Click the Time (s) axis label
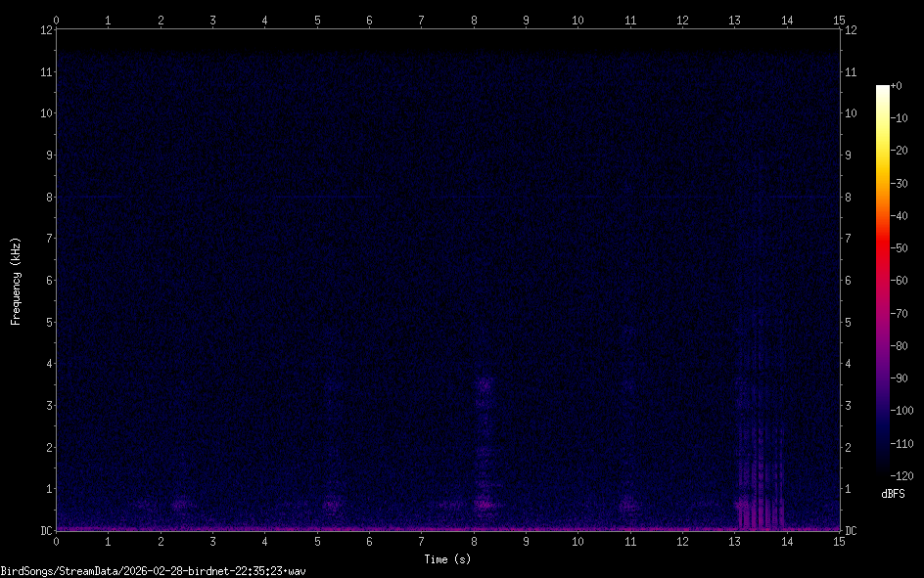Screen dimensions: 924x578 (447, 559)
